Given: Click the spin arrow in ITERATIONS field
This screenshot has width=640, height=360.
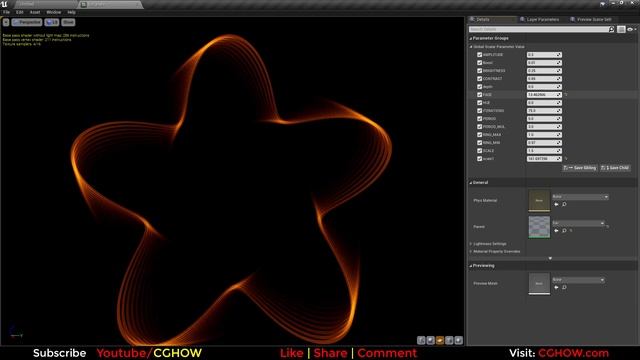Looking at the screenshot, I should point(559,111).
